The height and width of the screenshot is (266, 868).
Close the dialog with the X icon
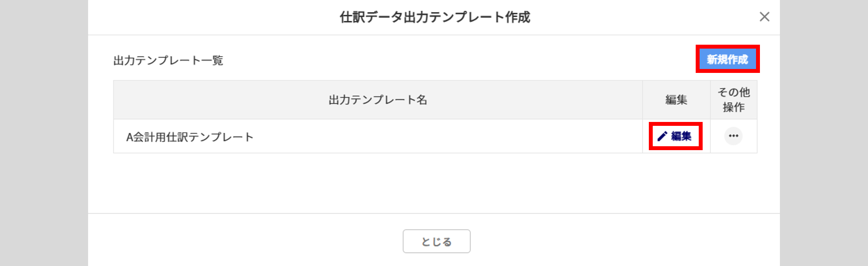click(764, 17)
